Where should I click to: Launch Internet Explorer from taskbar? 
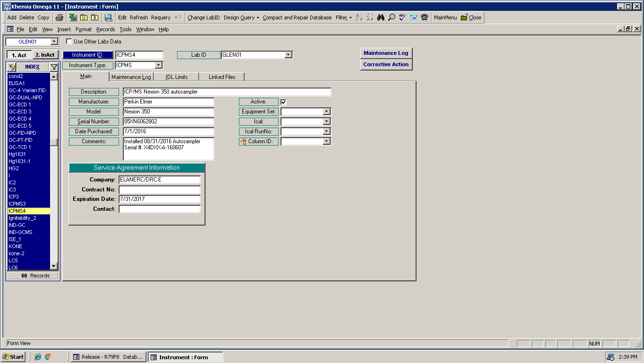38,357
